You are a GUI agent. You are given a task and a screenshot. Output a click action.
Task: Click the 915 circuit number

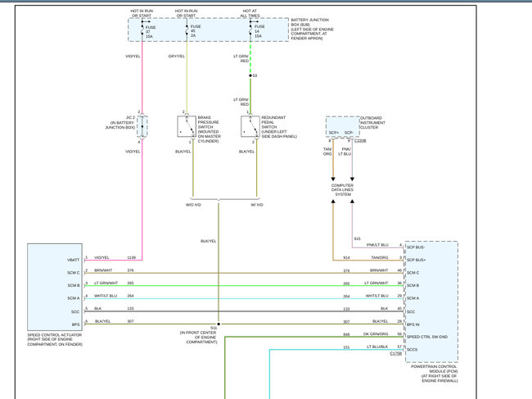click(358, 238)
